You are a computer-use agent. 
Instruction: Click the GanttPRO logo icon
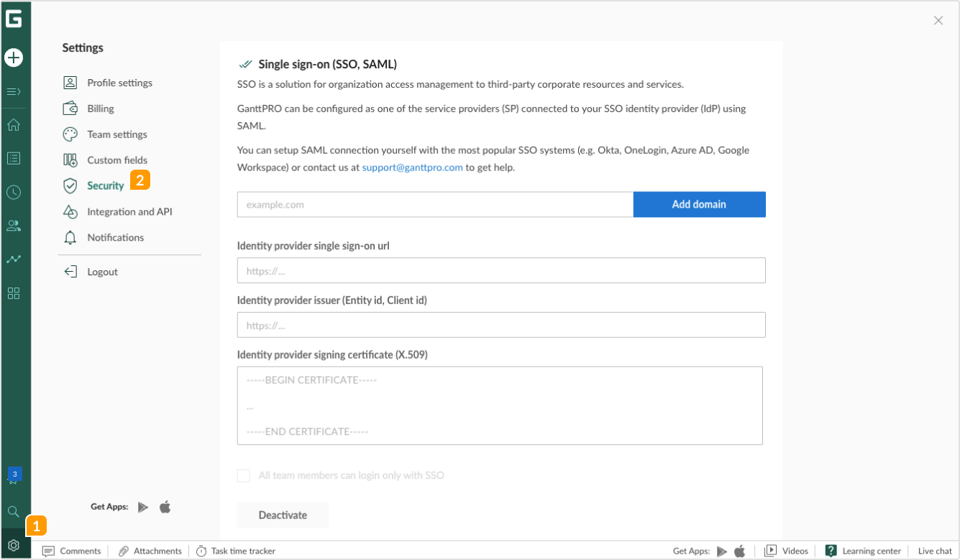tap(14, 19)
